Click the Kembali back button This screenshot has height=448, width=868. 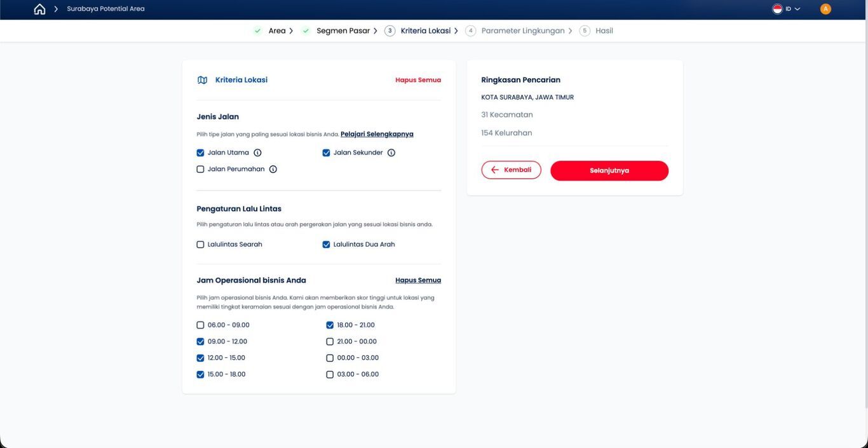(x=512, y=170)
